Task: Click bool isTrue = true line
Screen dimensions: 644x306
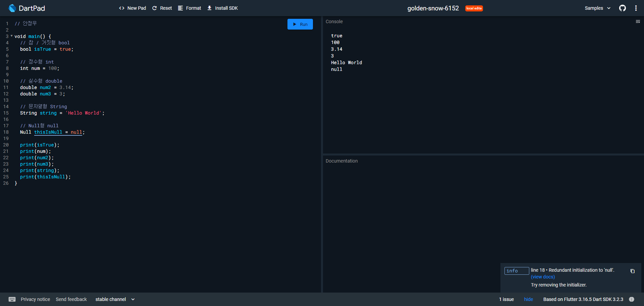Action: [47, 49]
